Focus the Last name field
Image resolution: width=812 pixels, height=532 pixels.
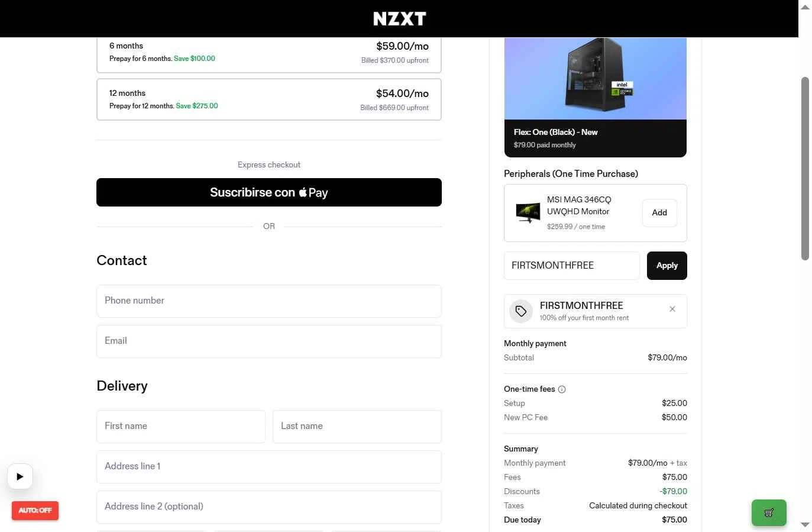point(357,427)
